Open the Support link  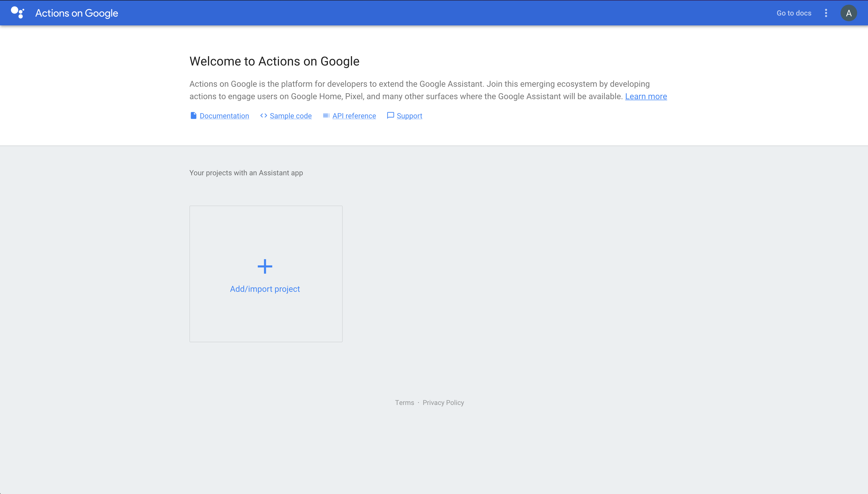pos(409,116)
